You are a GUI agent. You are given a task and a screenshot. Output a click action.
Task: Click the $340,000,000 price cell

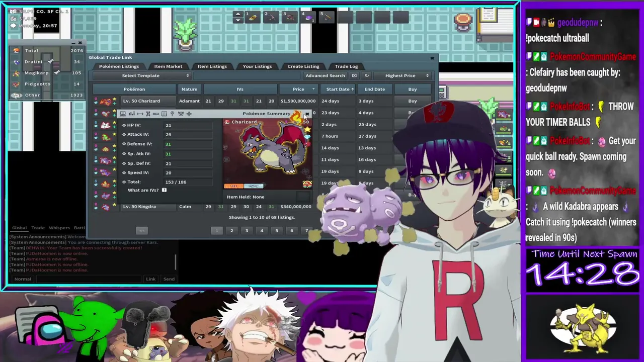pyautogui.click(x=296, y=207)
